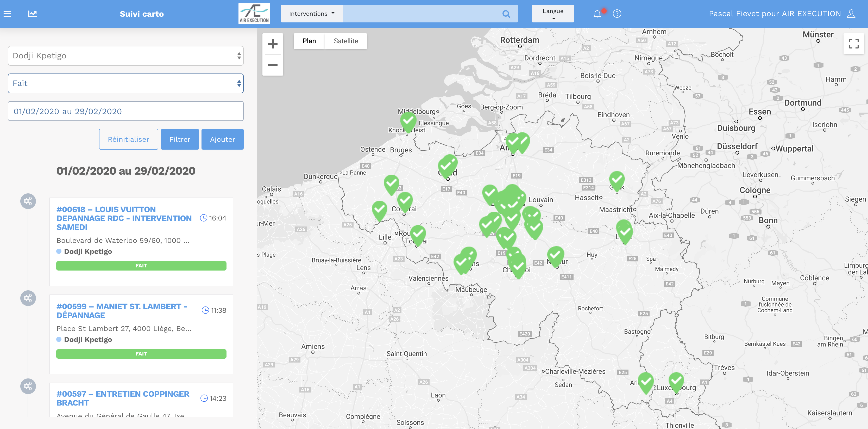868x429 pixels.
Task: Switch map to Satellite view
Action: pos(346,41)
